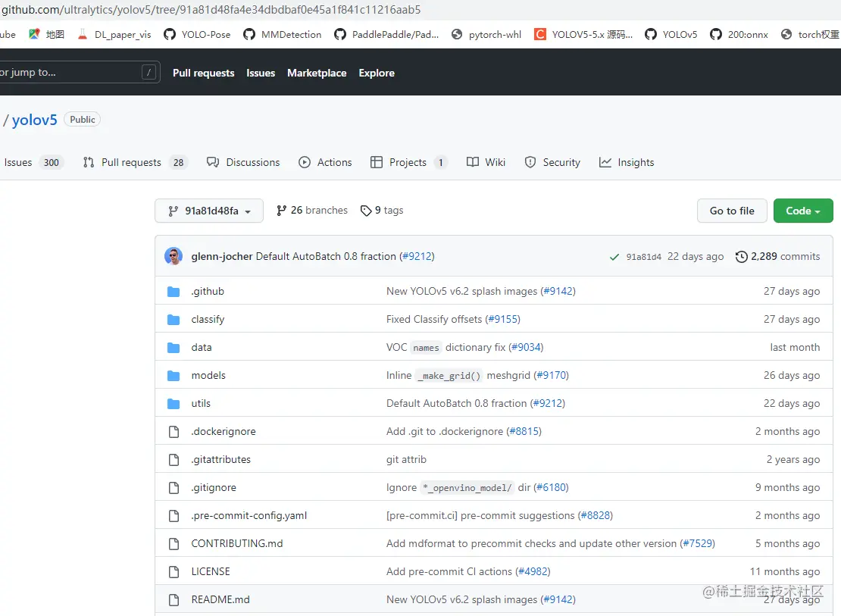The image size is (841, 616).
Task: Switch to the Wiki tab
Action: click(486, 162)
